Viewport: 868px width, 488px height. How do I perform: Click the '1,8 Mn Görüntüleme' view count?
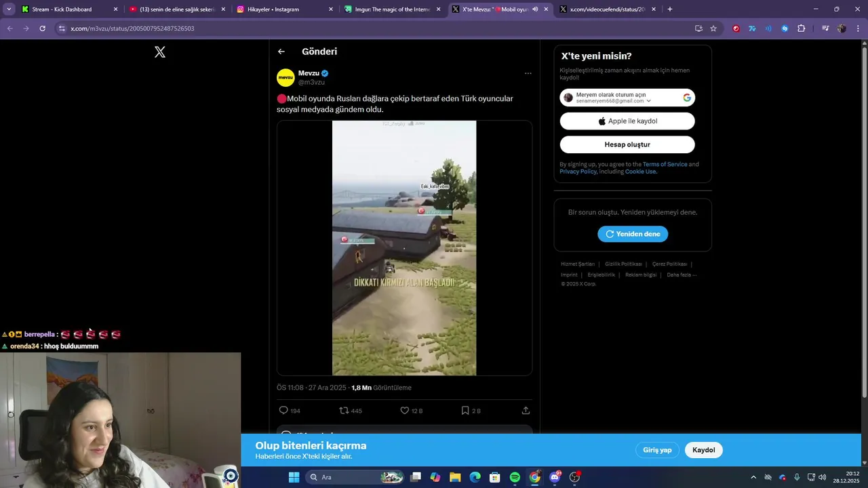[x=381, y=388]
